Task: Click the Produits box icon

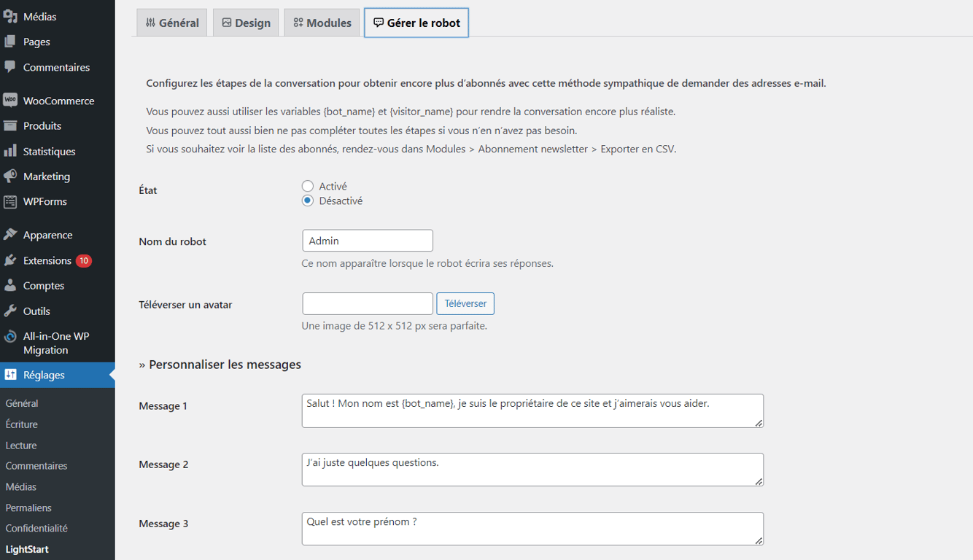Action: pos(10,125)
